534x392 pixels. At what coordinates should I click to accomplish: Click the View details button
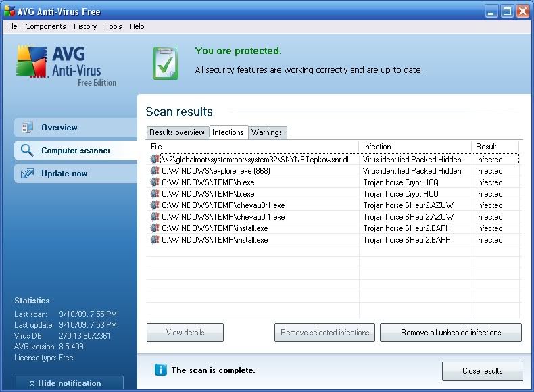click(185, 333)
